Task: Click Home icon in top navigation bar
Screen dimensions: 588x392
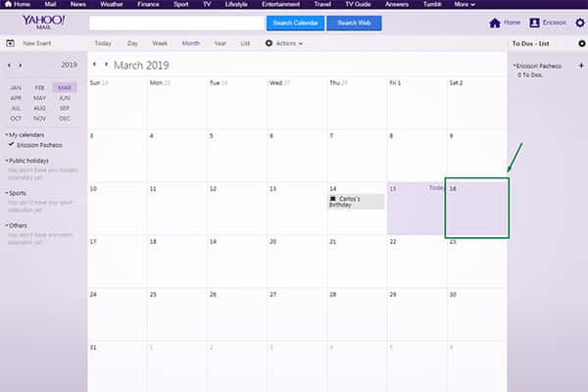Action: (x=8, y=4)
